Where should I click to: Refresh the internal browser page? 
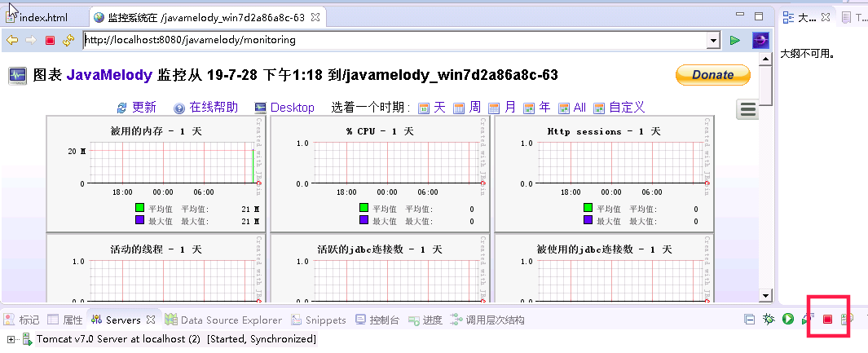tap(68, 41)
